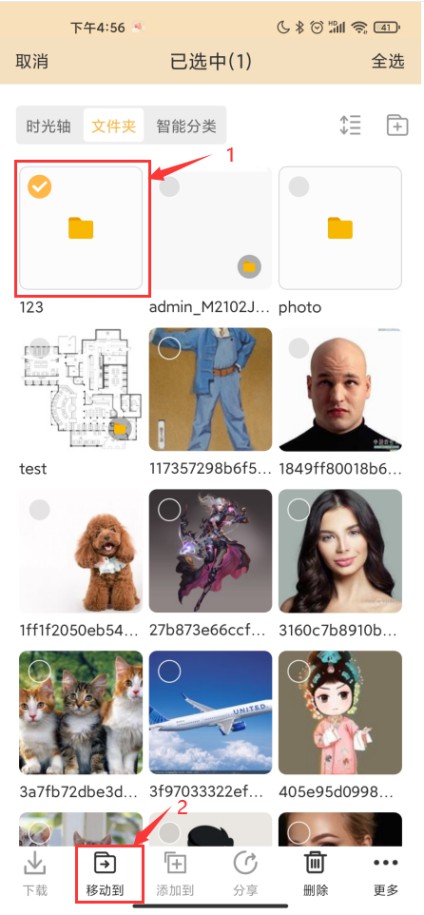Tap the 添加到 add-to icon
The image size is (424, 915).
point(175,863)
